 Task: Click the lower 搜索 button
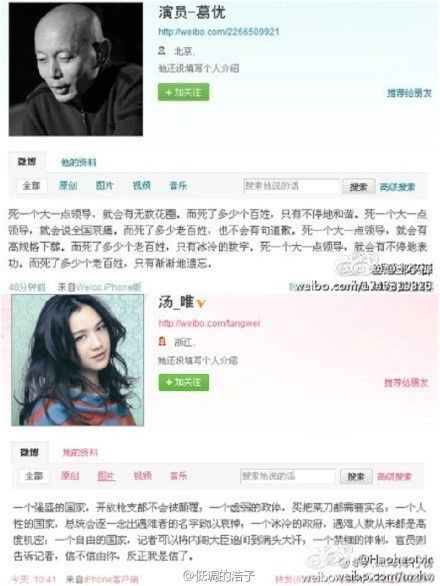coord(356,476)
